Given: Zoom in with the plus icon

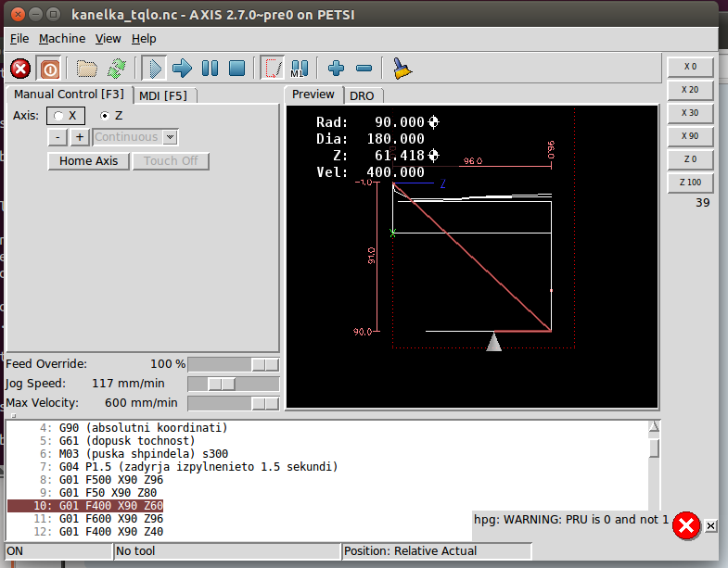Looking at the screenshot, I should point(336,68).
